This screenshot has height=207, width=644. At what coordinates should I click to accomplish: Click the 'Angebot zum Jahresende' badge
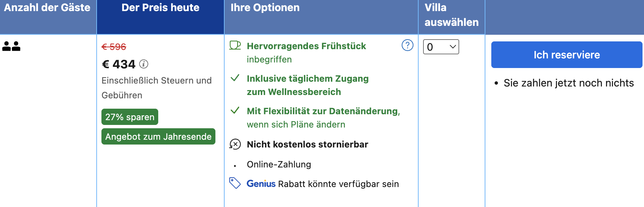[158, 137]
